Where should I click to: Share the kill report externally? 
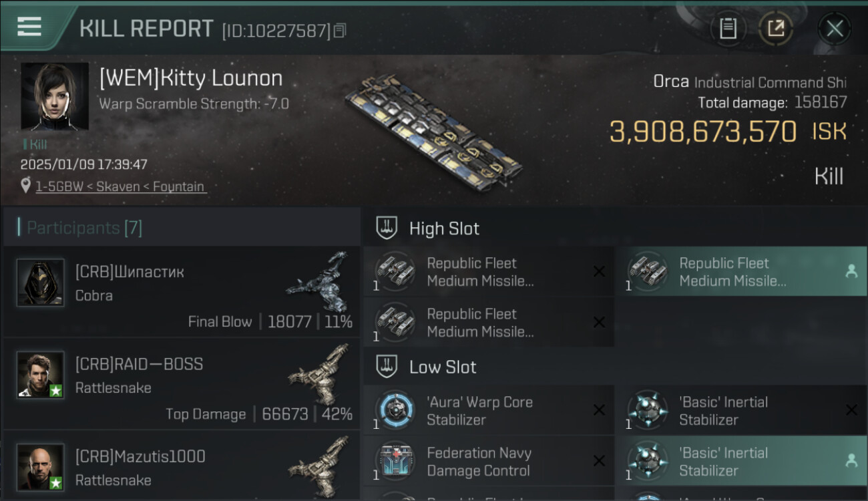pyautogui.click(x=775, y=29)
